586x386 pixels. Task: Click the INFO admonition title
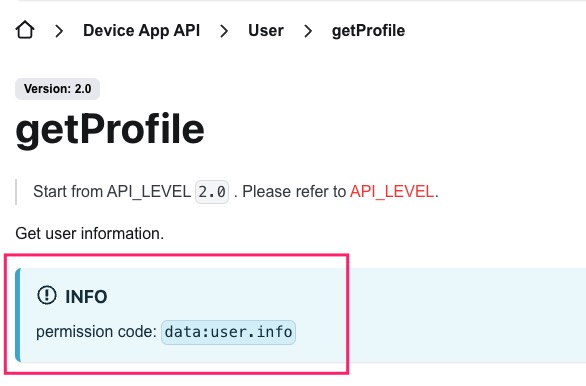(86, 297)
